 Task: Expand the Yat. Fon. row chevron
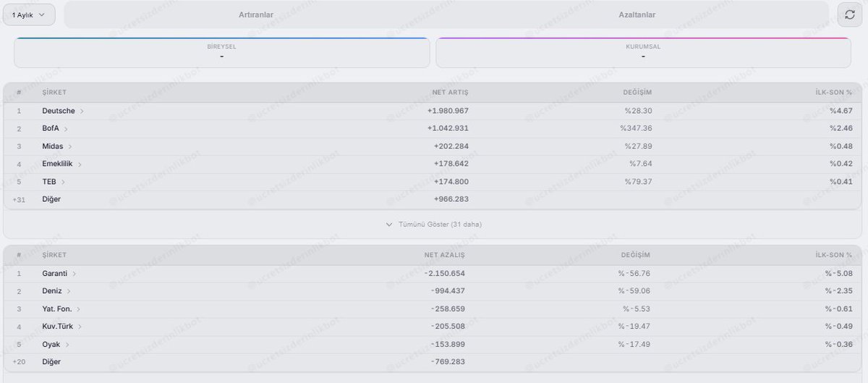click(79, 309)
